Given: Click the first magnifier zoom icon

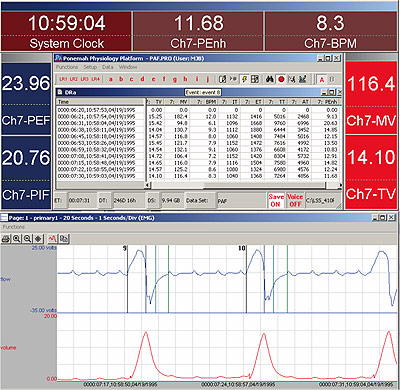Looking at the screenshot, I should click(17, 239).
